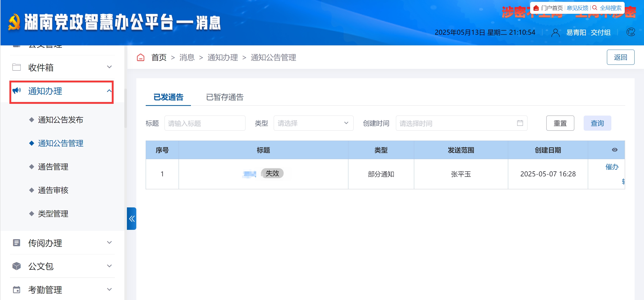
Task: Click the 催办 link in table row
Action: (x=612, y=167)
